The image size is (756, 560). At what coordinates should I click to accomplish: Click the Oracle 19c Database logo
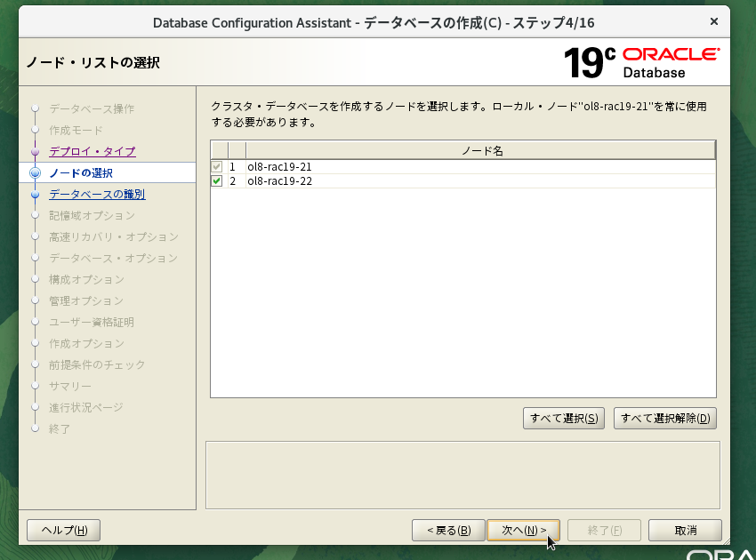pyautogui.click(x=642, y=62)
